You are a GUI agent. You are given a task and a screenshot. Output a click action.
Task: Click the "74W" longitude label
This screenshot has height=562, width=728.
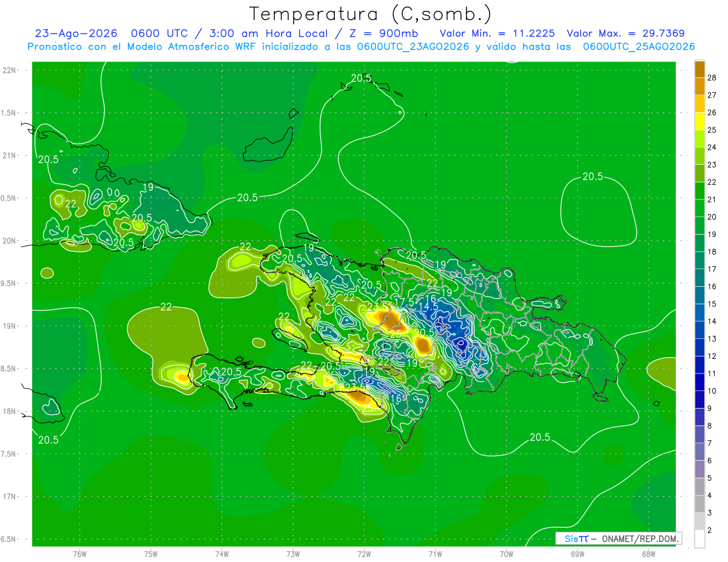[x=221, y=554]
